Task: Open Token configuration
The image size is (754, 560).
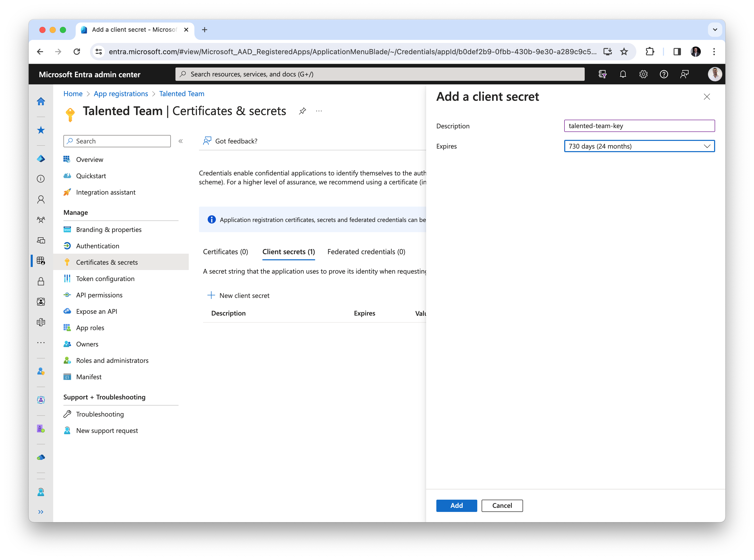Action: tap(105, 279)
